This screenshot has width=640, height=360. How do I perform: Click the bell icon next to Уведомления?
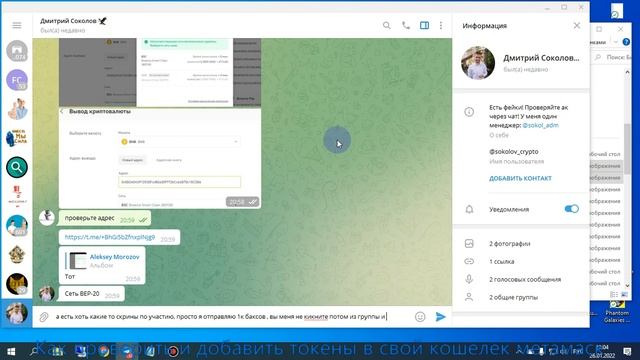pyautogui.click(x=469, y=209)
